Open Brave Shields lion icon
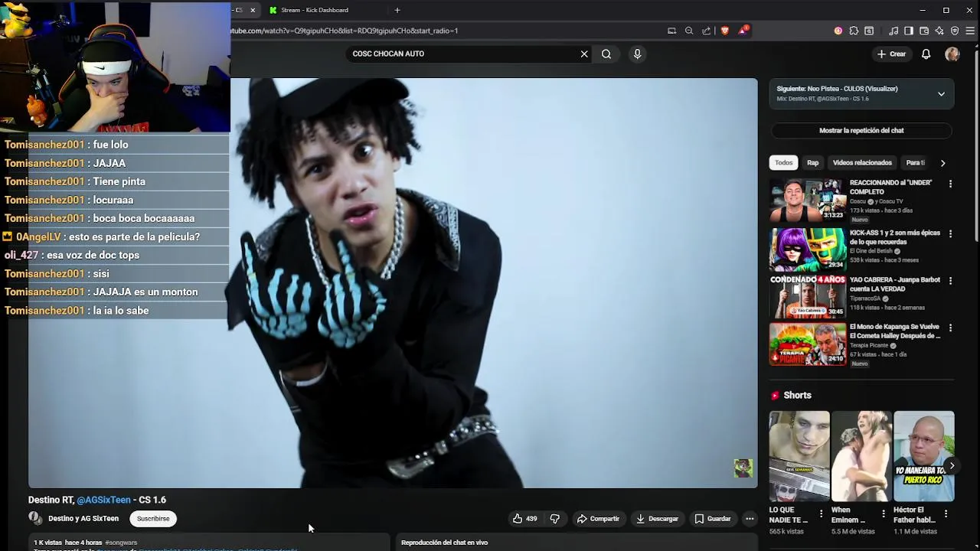The image size is (980, 551). [x=724, y=31]
